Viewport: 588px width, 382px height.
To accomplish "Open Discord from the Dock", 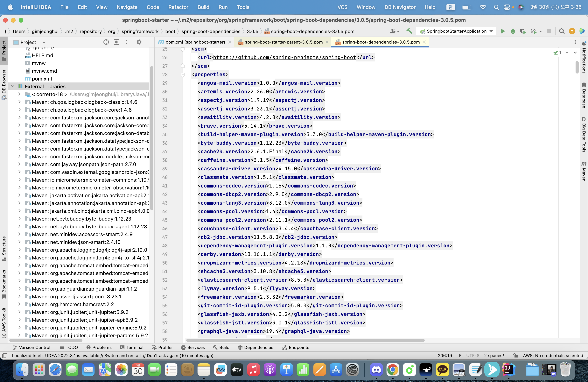I will coord(376,370).
